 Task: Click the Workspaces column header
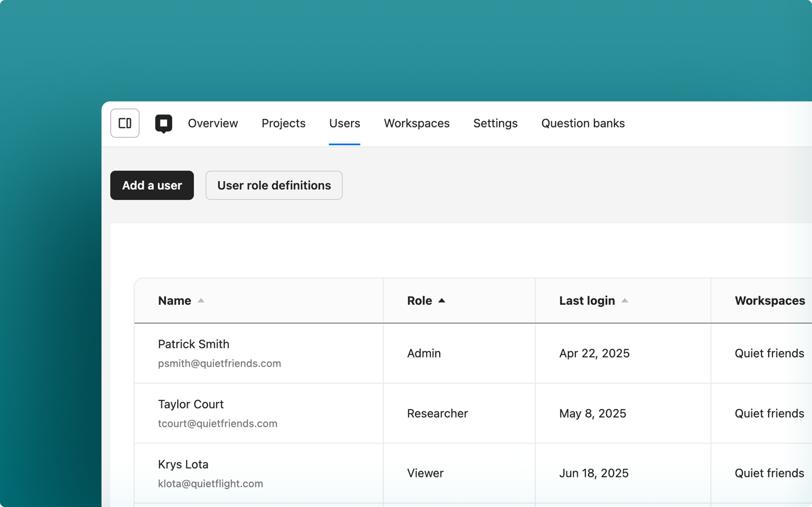(x=770, y=300)
